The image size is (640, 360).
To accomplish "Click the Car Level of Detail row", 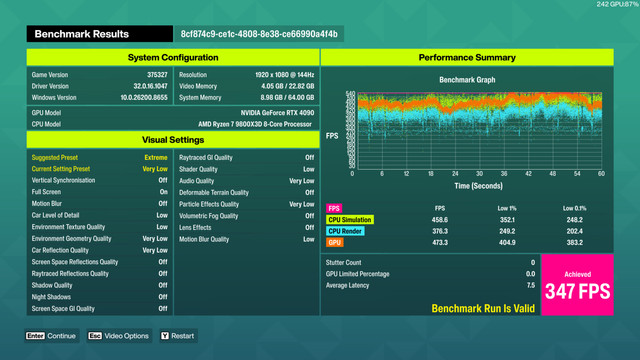I will coord(100,216).
